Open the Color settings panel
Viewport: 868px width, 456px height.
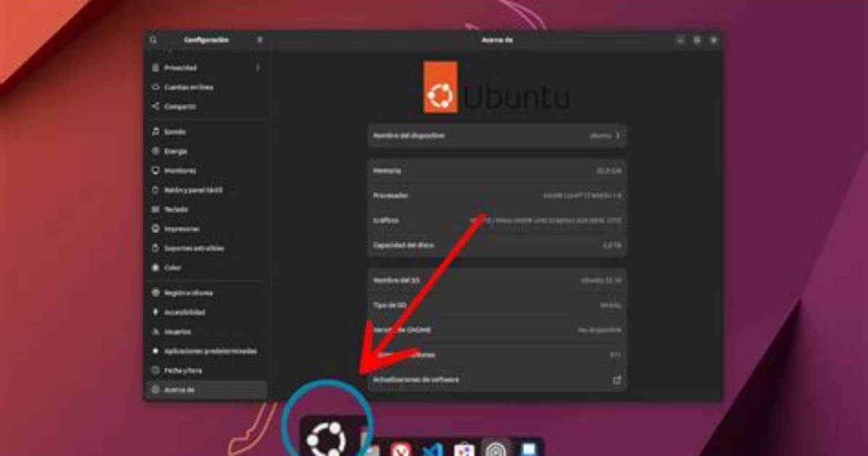pos(206,268)
